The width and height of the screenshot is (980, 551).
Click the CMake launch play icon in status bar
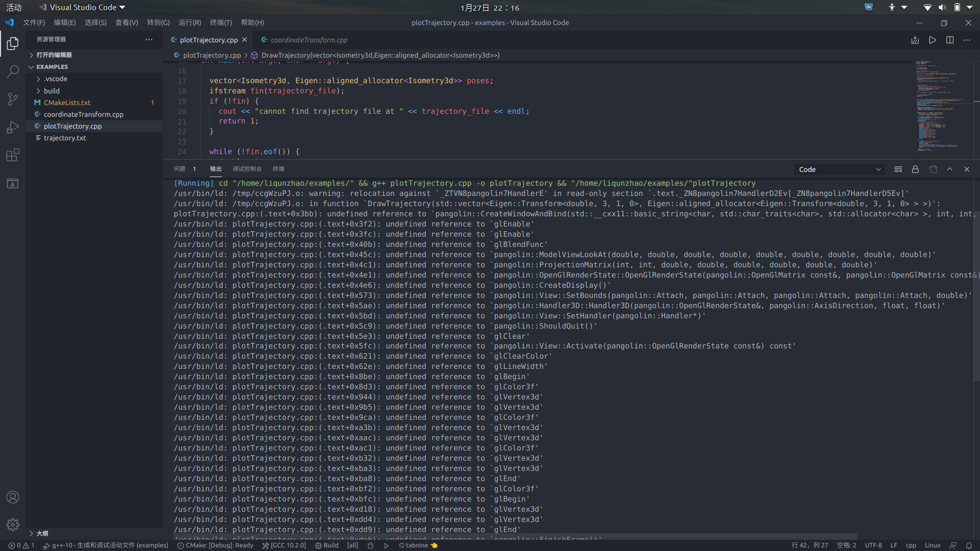[x=386, y=545]
